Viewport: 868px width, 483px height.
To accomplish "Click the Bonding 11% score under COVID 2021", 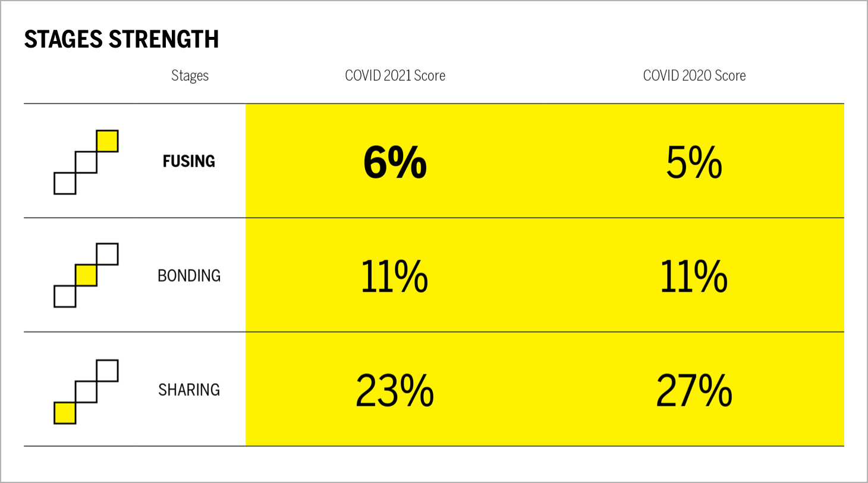I will 395,277.
